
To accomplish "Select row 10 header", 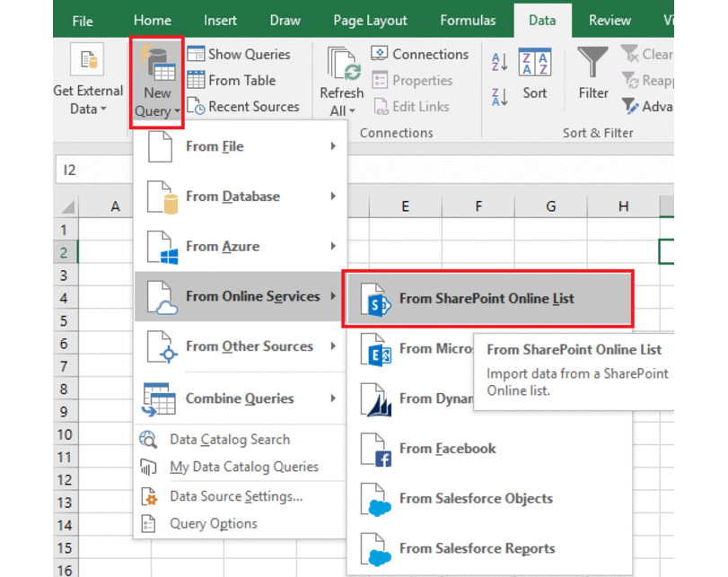I will pyautogui.click(x=65, y=434).
